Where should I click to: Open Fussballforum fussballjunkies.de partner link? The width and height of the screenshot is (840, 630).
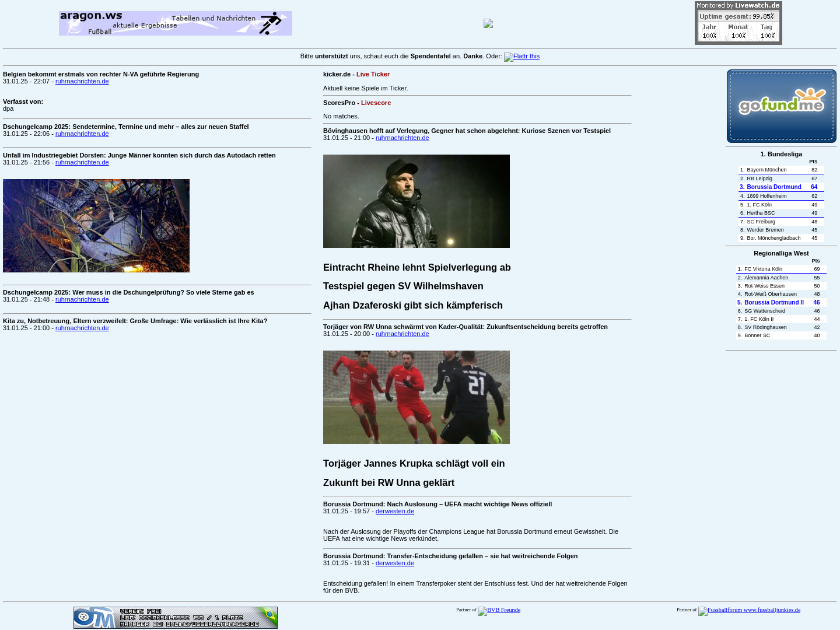click(x=749, y=611)
